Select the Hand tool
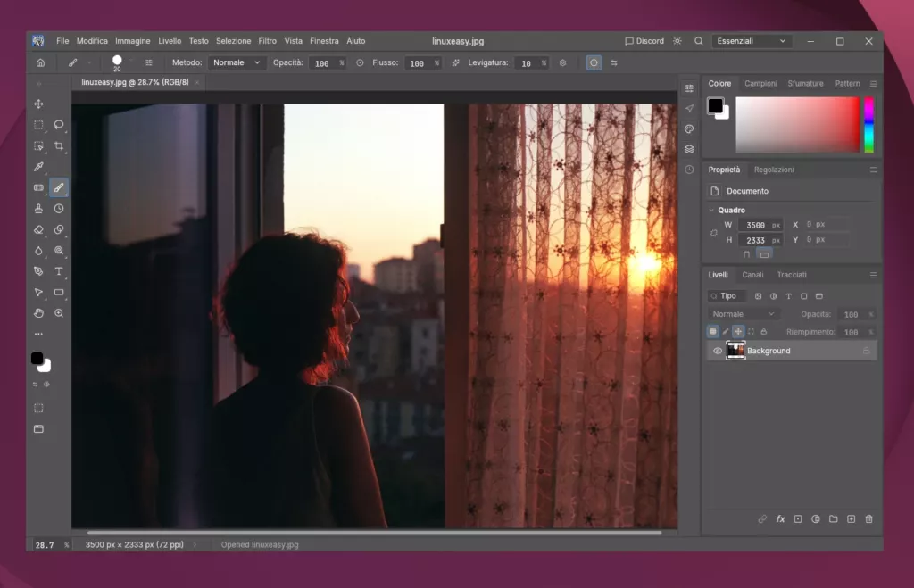This screenshot has width=914, height=588. click(38, 313)
